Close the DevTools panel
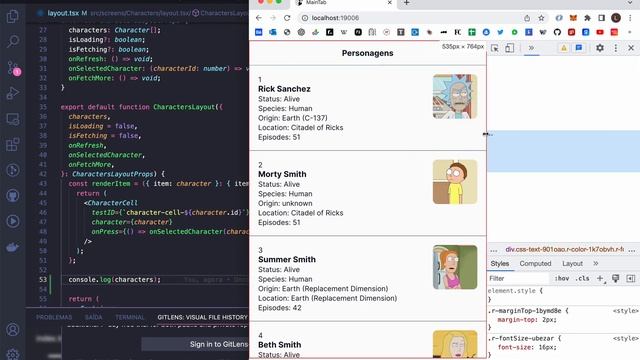The height and width of the screenshot is (360, 640). coord(631,48)
